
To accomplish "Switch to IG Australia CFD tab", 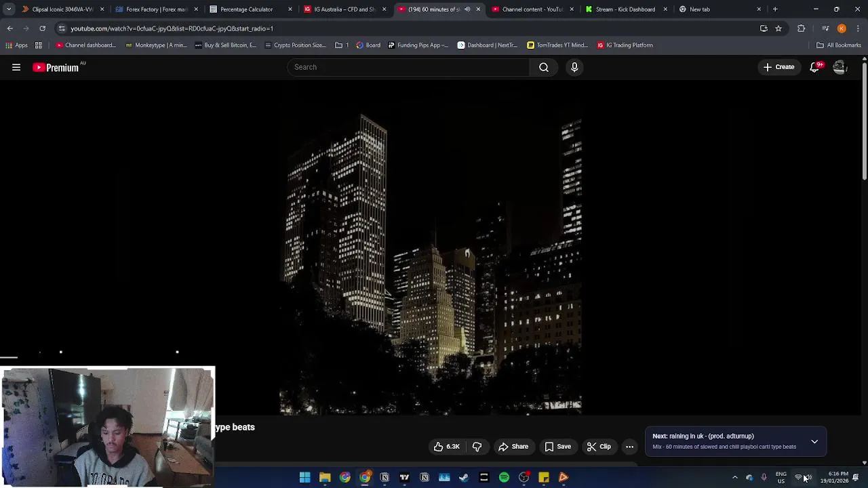I will tap(344, 9).
